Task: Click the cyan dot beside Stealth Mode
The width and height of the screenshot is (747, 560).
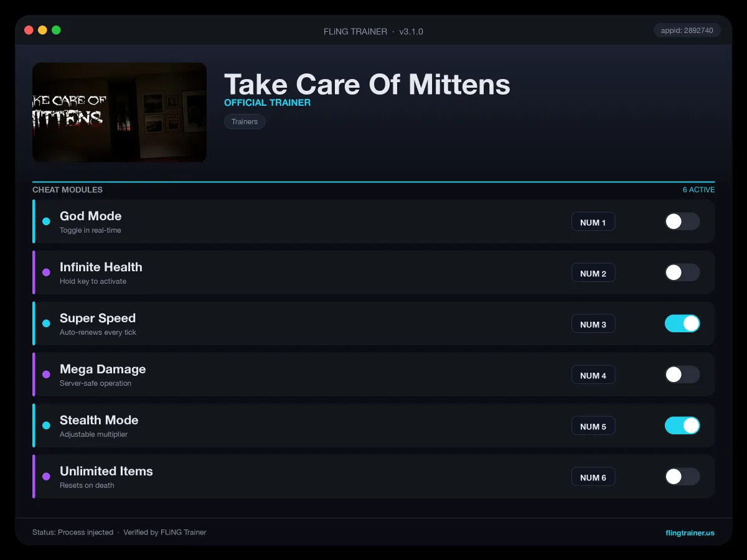Action: click(x=46, y=426)
